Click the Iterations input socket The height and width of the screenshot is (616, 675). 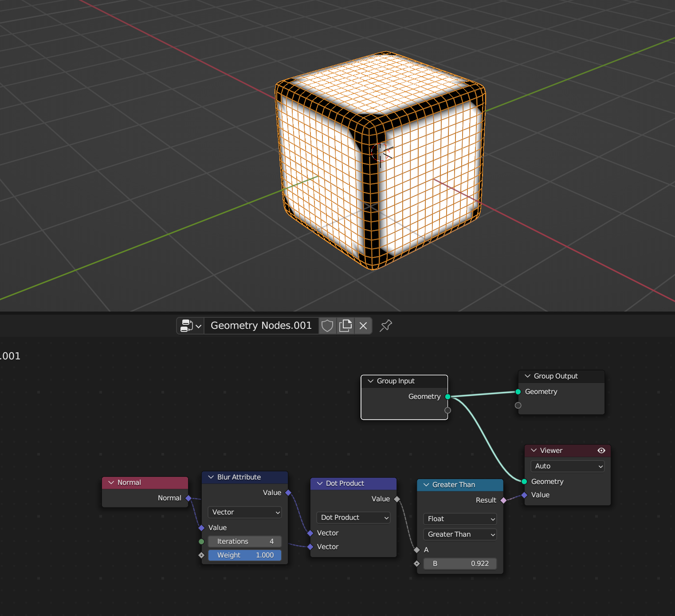201,542
